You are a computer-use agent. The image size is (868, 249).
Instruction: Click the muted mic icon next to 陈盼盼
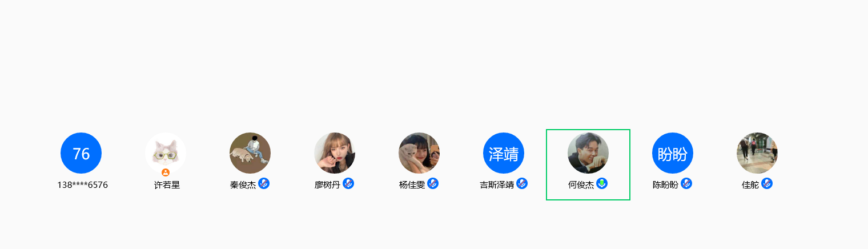tap(686, 183)
